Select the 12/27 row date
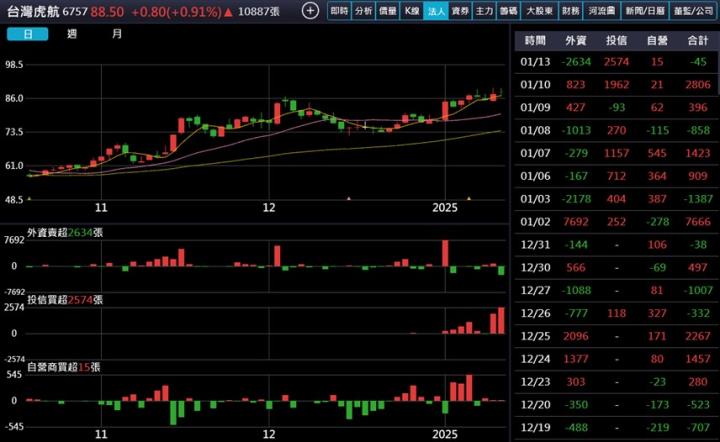This screenshot has width=720, height=442. click(x=535, y=290)
